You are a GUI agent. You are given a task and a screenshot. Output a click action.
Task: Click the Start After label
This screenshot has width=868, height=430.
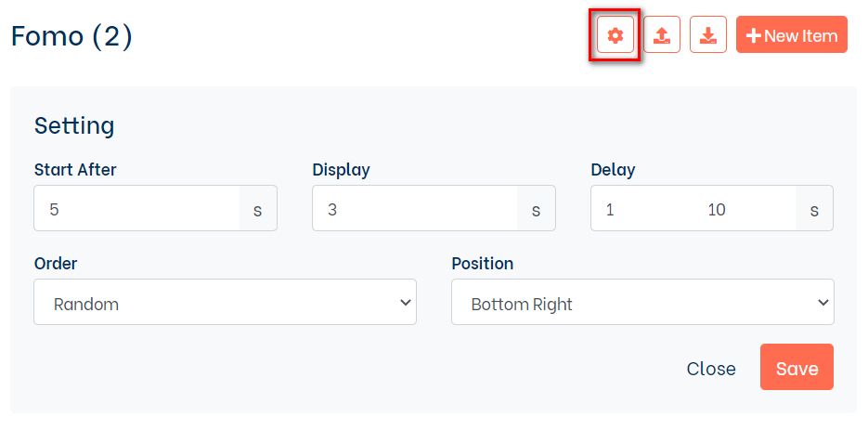tap(75, 169)
